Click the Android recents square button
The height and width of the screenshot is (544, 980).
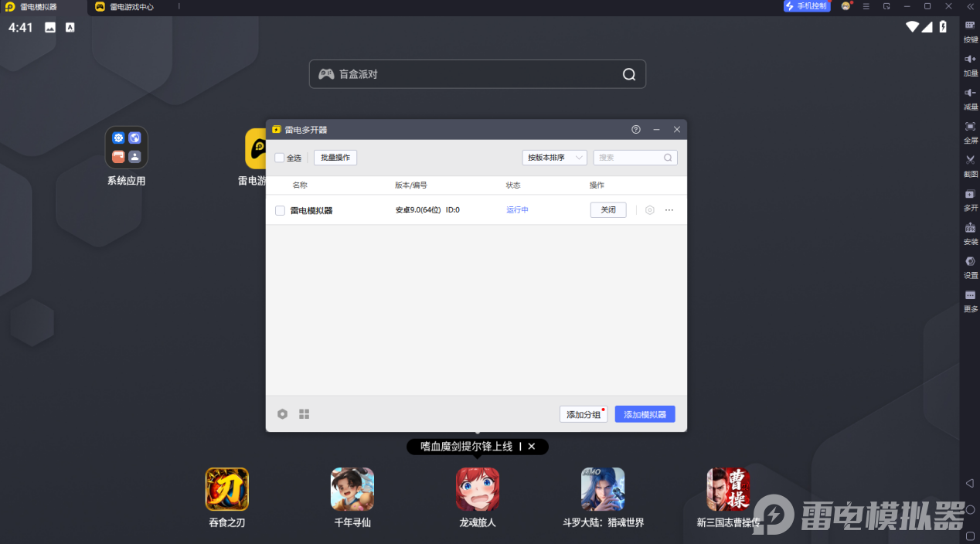click(x=970, y=535)
